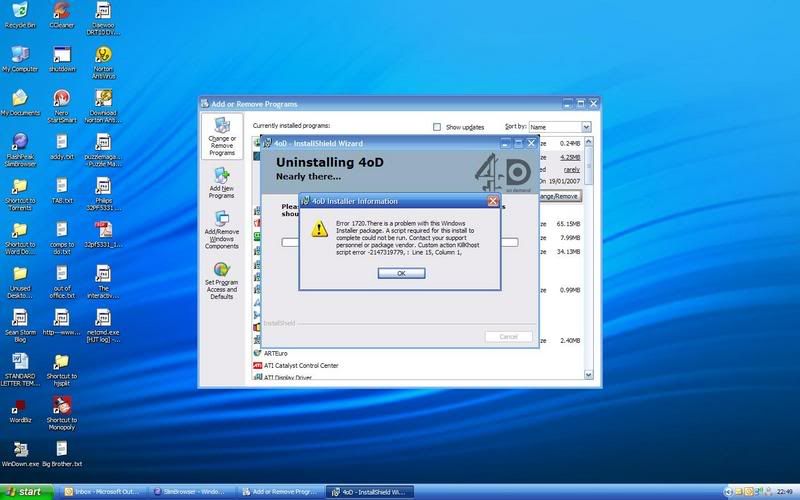Click the system tray clock showing 22:49

click(x=785, y=492)
